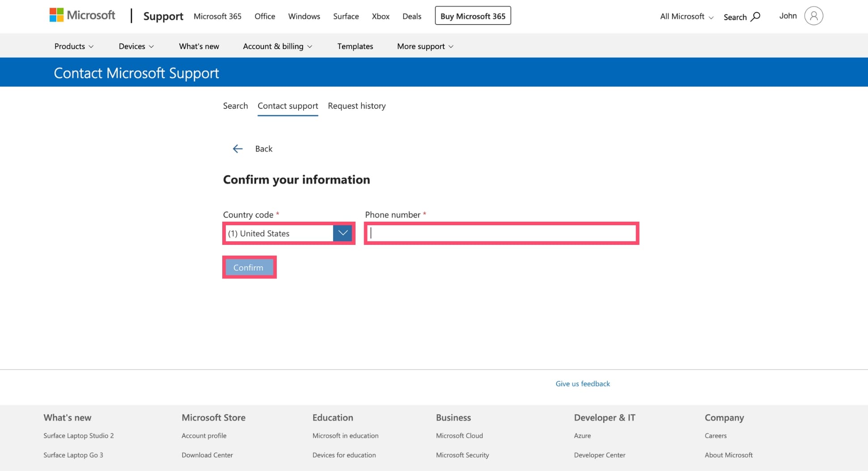
Task: Click the Microsoft logo
Action: tap(82, 15)
